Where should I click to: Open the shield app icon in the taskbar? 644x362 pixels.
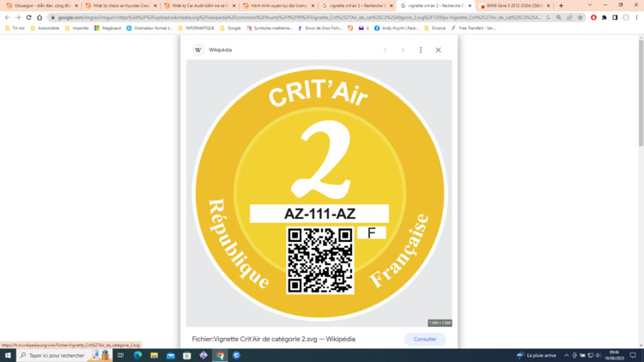tap(237, 355)
